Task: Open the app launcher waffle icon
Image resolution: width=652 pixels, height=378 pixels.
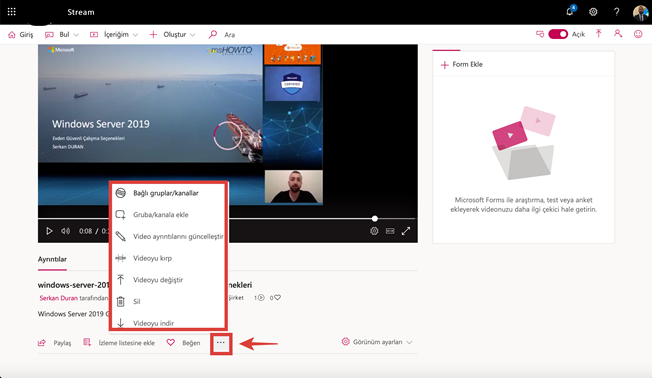Action: (x=12, y=12)
